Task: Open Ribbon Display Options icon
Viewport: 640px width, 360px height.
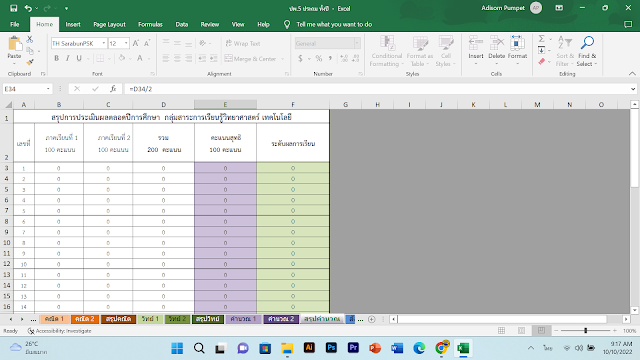Action: click(559, 8)
